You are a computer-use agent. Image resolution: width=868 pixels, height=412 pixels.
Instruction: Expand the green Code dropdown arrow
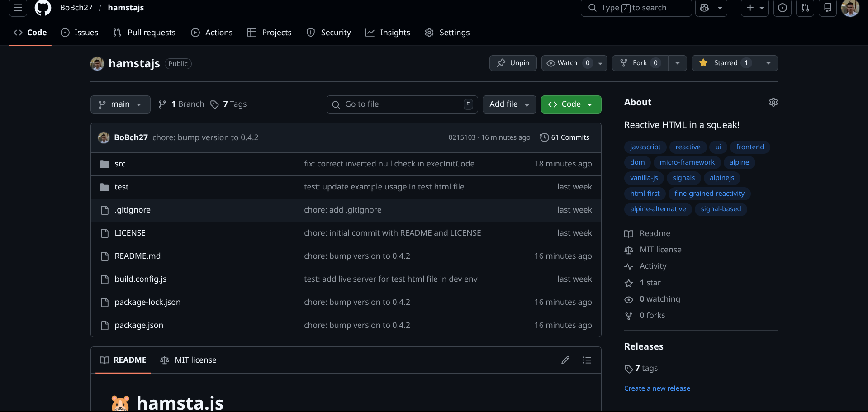pos(590,104)
